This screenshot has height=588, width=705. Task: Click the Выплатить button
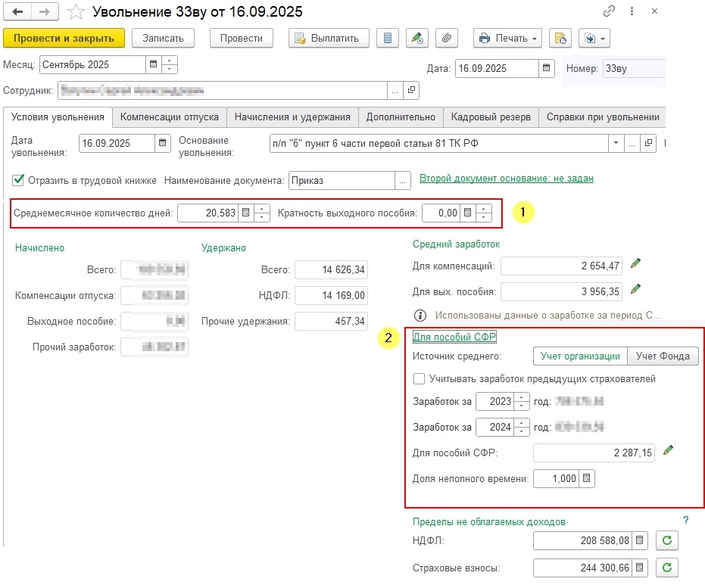point(329,38)
